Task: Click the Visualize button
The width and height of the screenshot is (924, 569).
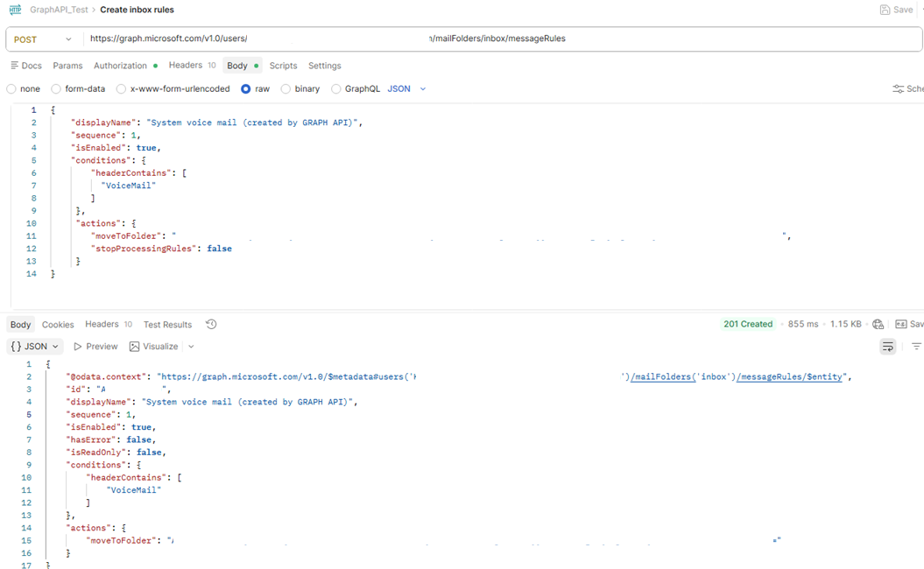Action: pos(154,347)
